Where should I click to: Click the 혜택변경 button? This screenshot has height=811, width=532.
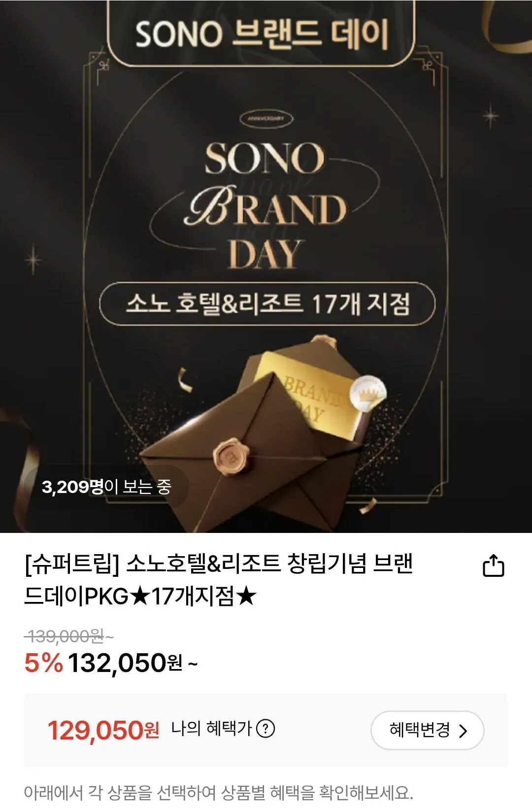pos(427,730)
